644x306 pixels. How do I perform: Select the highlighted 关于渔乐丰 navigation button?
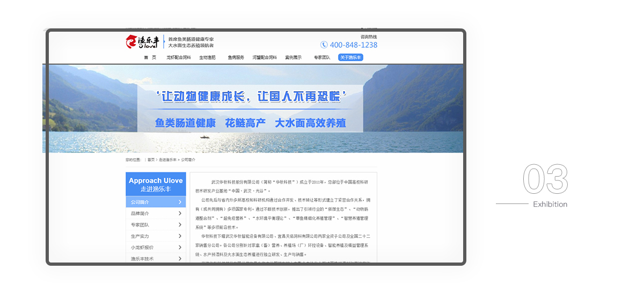[350, 57]
